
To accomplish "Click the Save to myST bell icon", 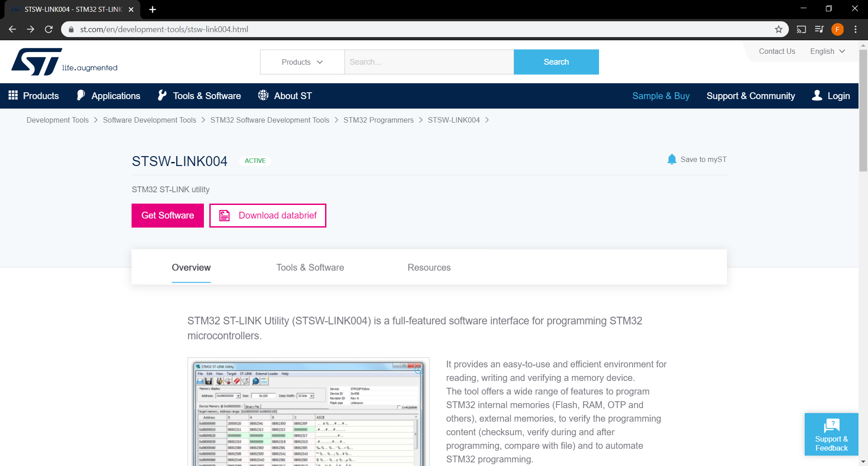I will tap(672, 159).
